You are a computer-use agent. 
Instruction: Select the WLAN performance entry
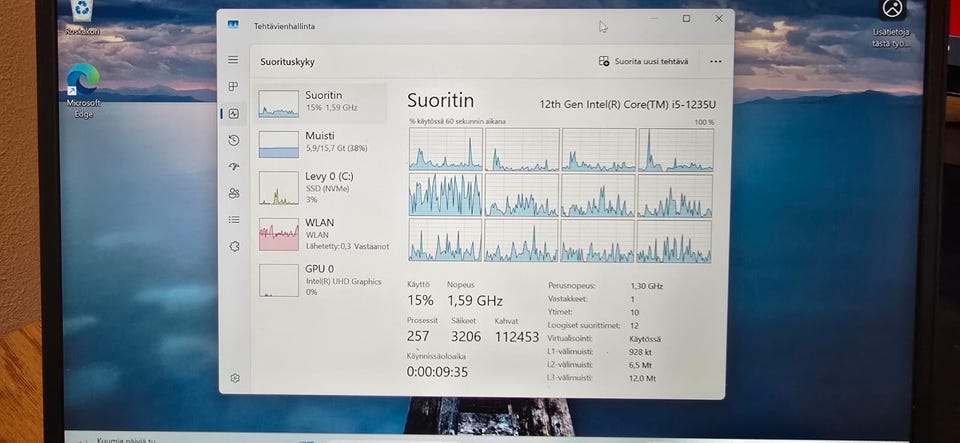click(x=322, y=234)
